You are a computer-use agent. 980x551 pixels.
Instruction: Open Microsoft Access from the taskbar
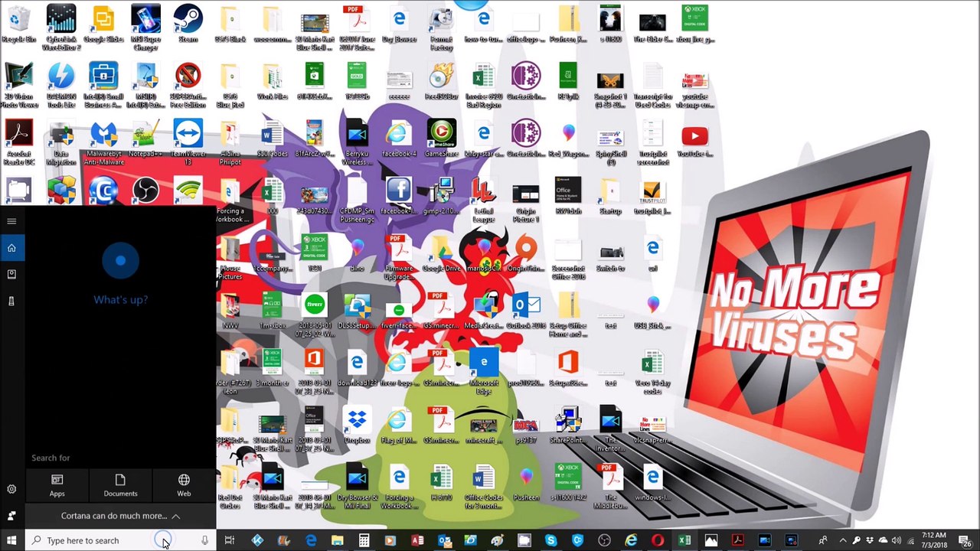(x=417, y=540)
